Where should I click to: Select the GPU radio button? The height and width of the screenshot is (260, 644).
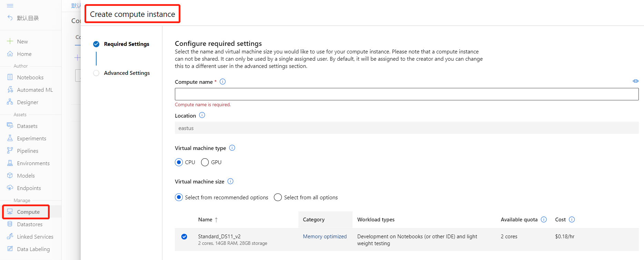(x=205, y=162)
